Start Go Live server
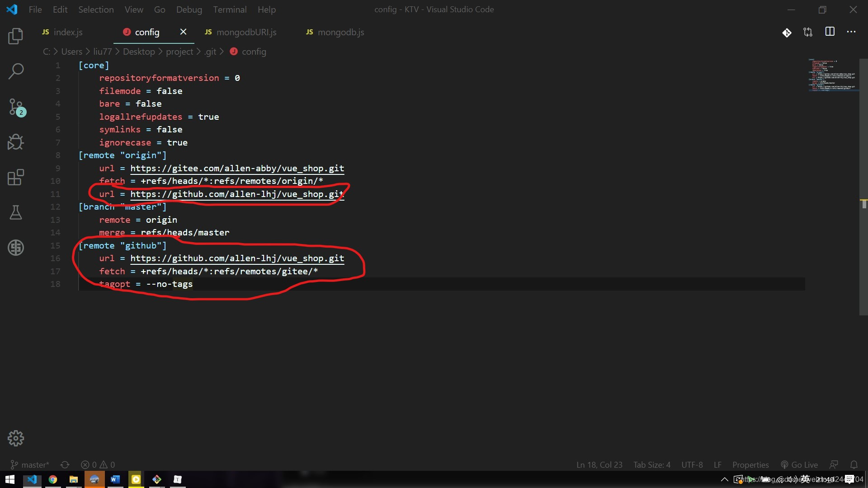 point(799,465)
